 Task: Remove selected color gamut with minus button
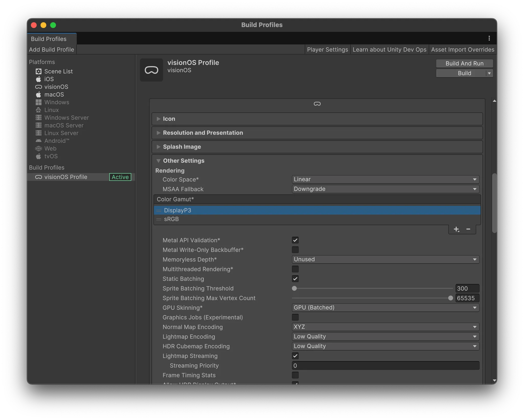468,229
